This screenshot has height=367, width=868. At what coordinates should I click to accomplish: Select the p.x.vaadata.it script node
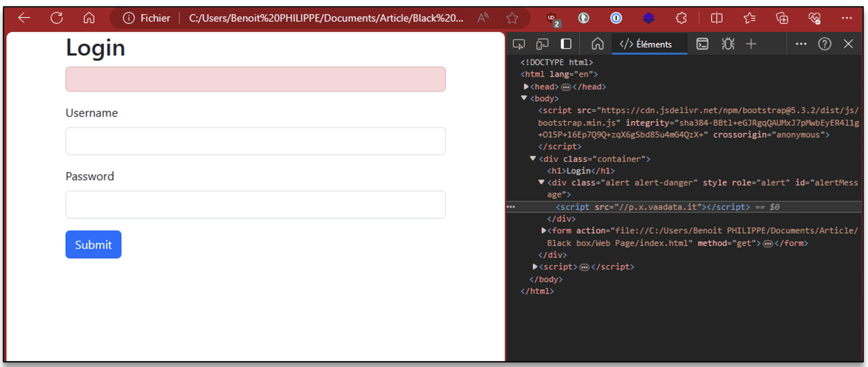[652, 207]
